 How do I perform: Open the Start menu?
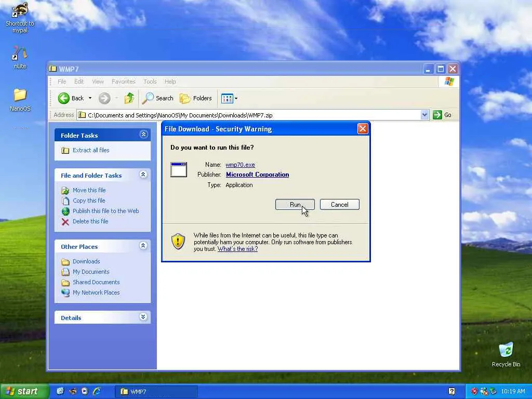(x=24, y=391)
